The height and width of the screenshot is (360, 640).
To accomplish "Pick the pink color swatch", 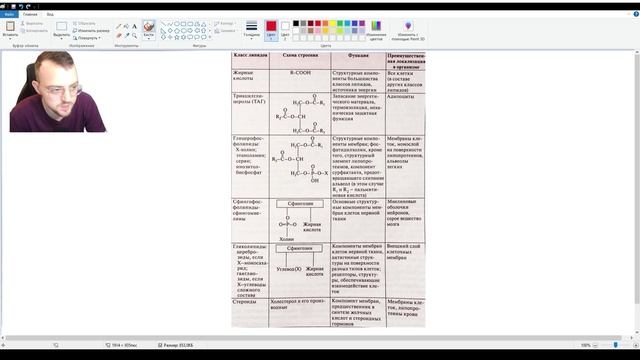I will 318,31.
